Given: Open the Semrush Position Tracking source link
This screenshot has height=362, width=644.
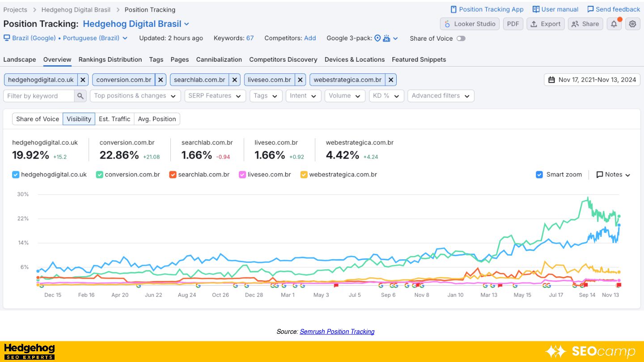Looking at the screenshot, I should pyautogui.click(x=337, y=332).
